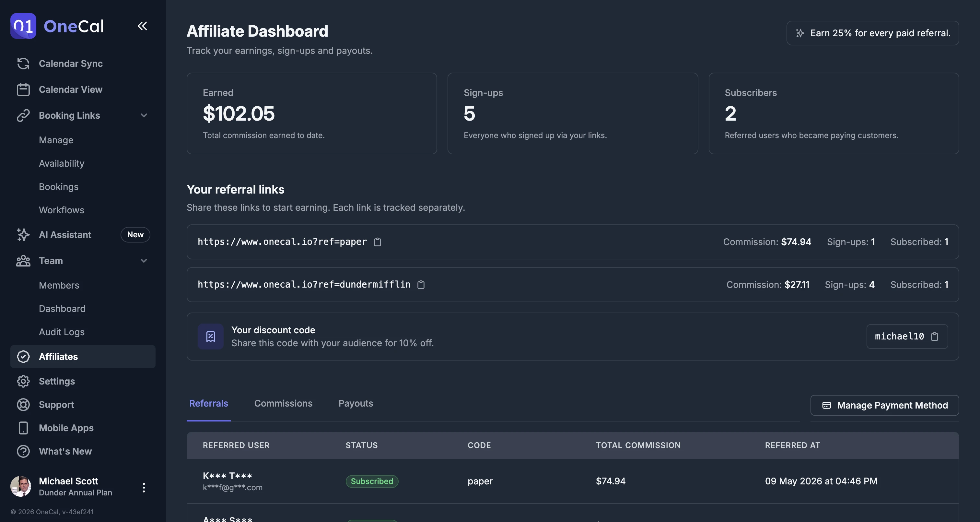Click the sparkle icon in earn banner

click(x=800, y=33)
